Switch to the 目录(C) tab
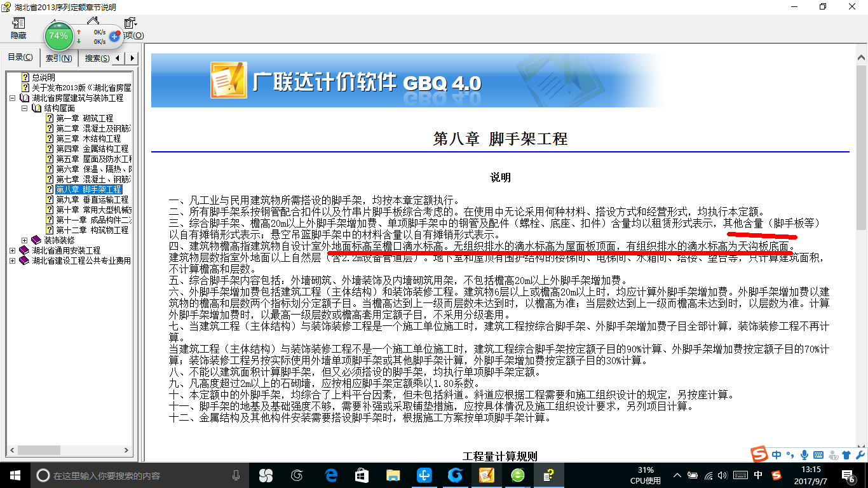This screenshot has height=488, width=868. coord(20,58)
